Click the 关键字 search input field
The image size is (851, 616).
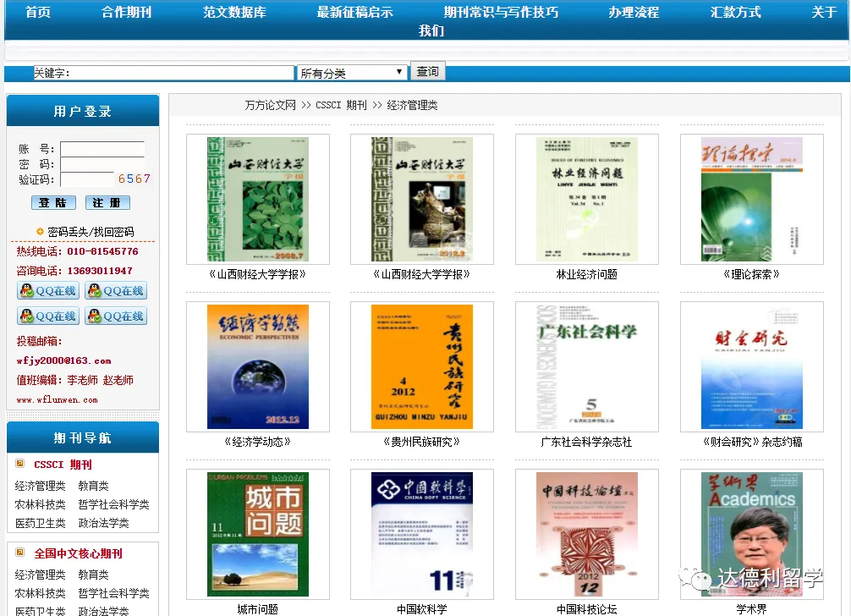click(x=164, y=73)
